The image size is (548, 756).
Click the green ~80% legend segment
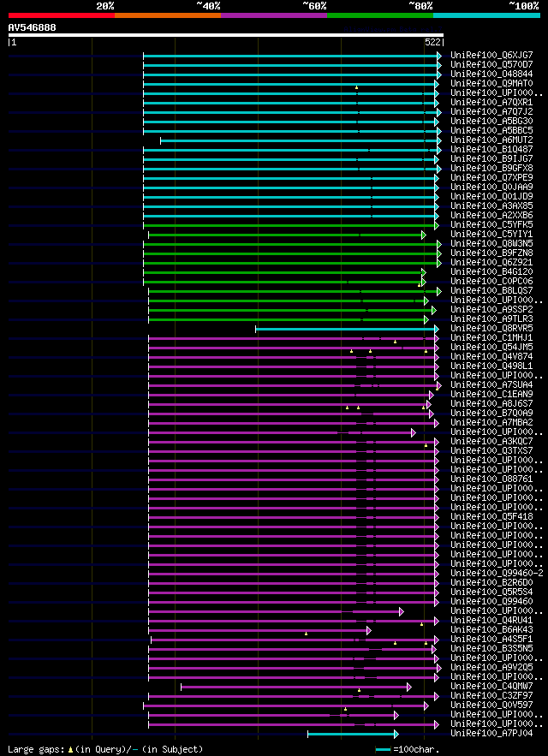pyautogui.click(x=380, y=15)
